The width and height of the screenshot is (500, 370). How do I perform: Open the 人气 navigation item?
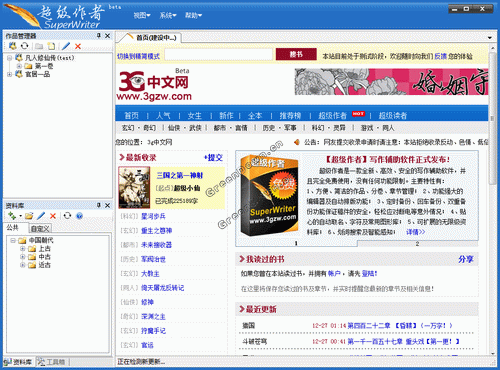pos(163,115)
